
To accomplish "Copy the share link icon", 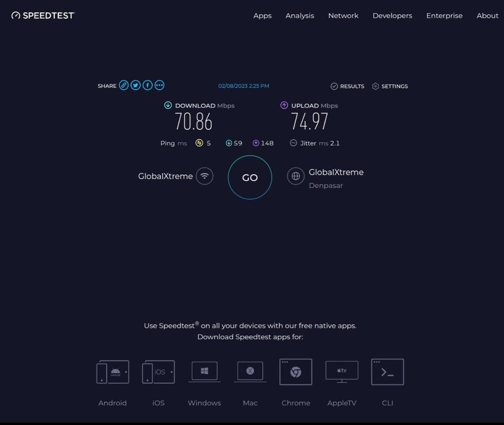I will (x=124, y=85).
